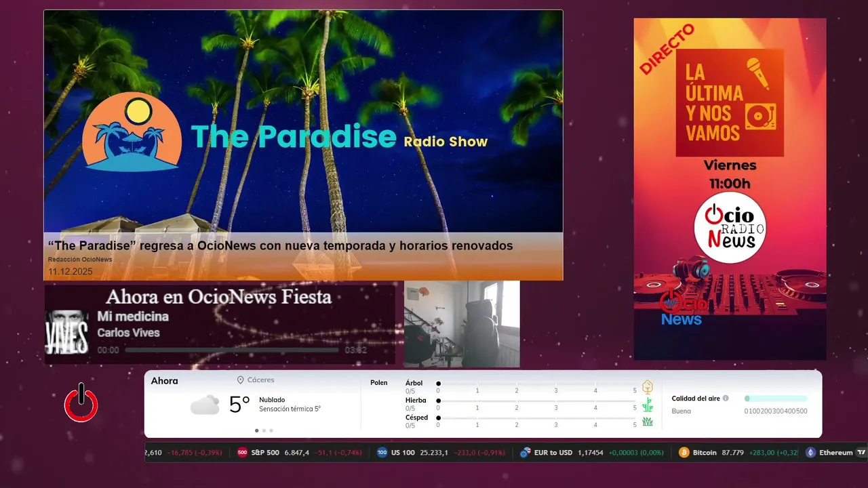The image size is (868, 488).
Task: Click the song duration 03:02
Action: (x=356, y=350)
